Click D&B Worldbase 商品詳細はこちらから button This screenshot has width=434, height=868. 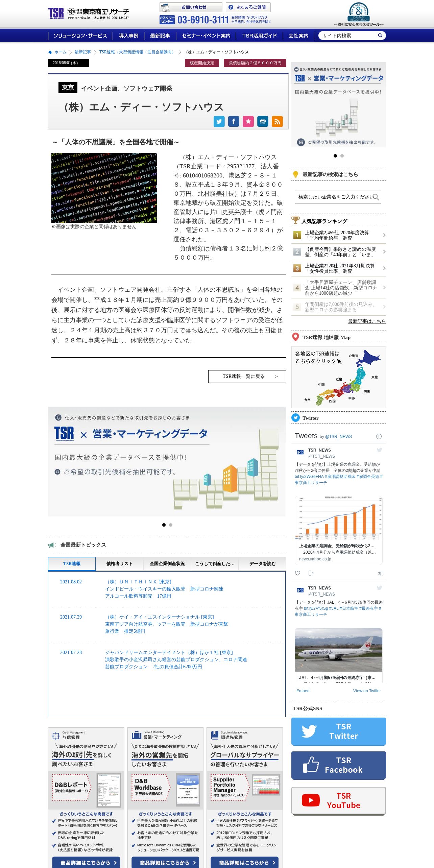coord(165,863)
